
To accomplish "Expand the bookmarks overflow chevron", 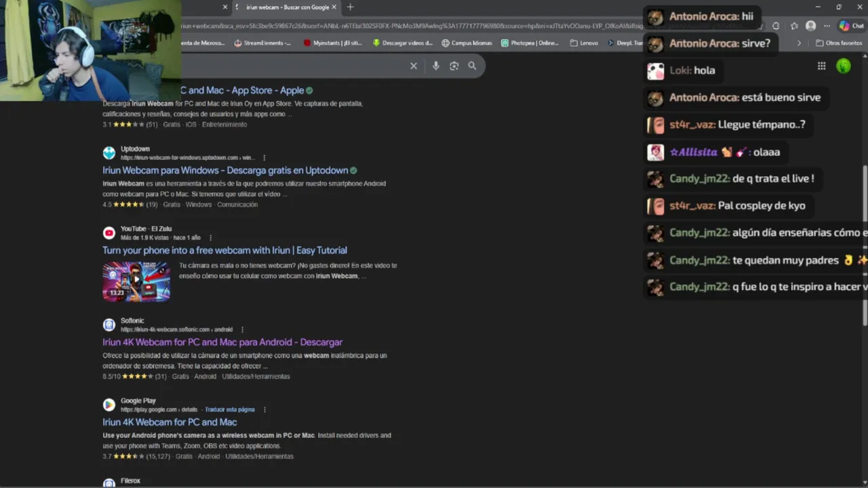I will [x=799, y=43].
